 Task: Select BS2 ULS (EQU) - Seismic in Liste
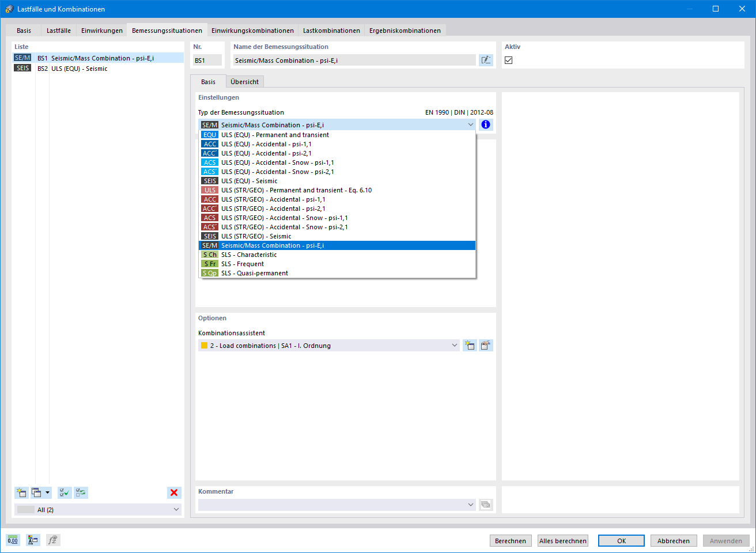click(98, 68)
